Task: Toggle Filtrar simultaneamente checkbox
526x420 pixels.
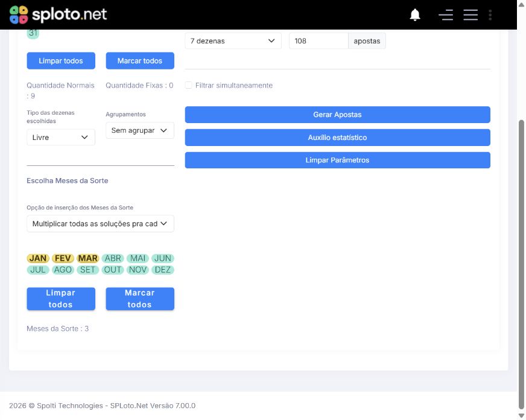Action: click(189, 85)
